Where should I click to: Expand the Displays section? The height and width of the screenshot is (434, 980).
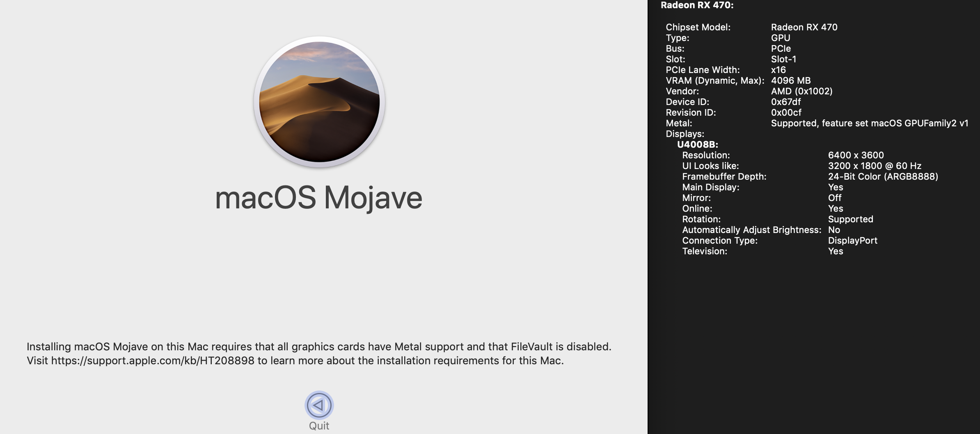[x=685, y=134]
